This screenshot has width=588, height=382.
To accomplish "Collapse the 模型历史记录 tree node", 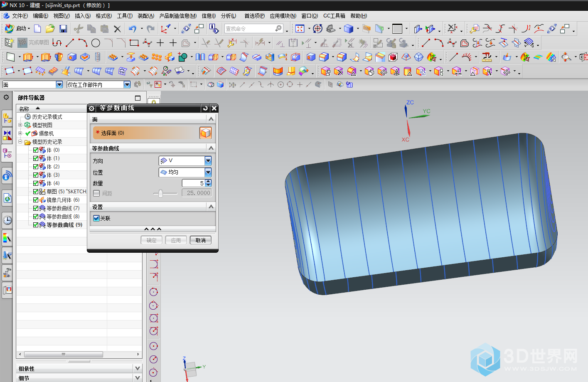I will click(x=20, y=142).
